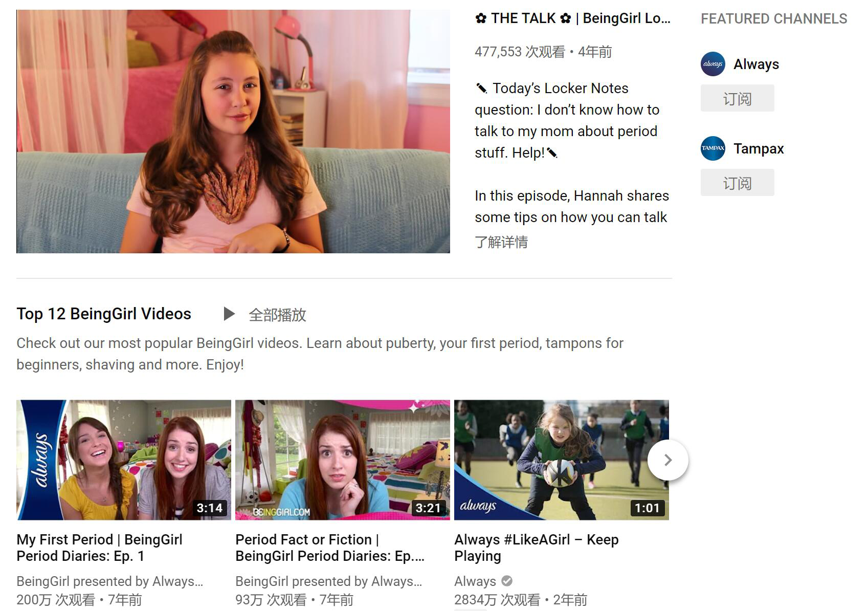Click Period Fact or Fiction title link
Viewport: 868px width, 611px height.
tap(329, 548)
